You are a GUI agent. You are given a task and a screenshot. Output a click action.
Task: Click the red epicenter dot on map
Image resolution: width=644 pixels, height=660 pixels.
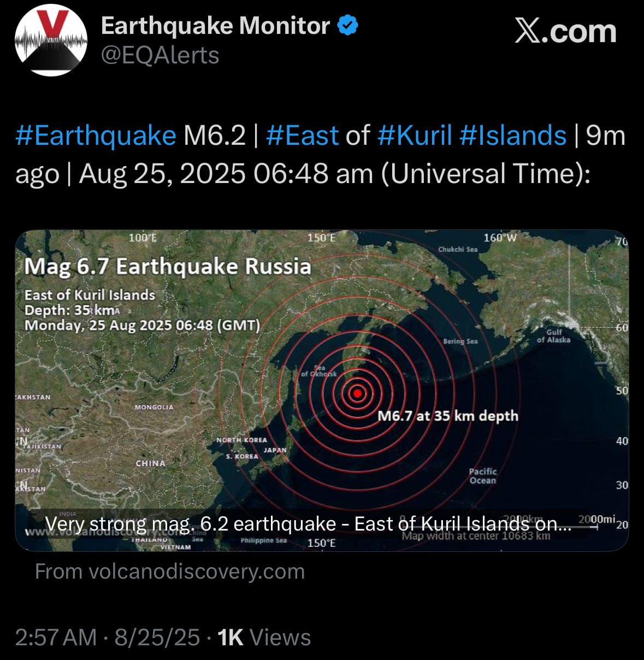click(357, 393)
